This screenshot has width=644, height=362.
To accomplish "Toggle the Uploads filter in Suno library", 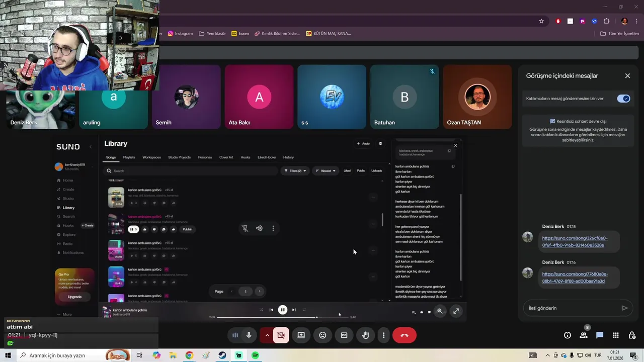I will click(x=376, y=171).
